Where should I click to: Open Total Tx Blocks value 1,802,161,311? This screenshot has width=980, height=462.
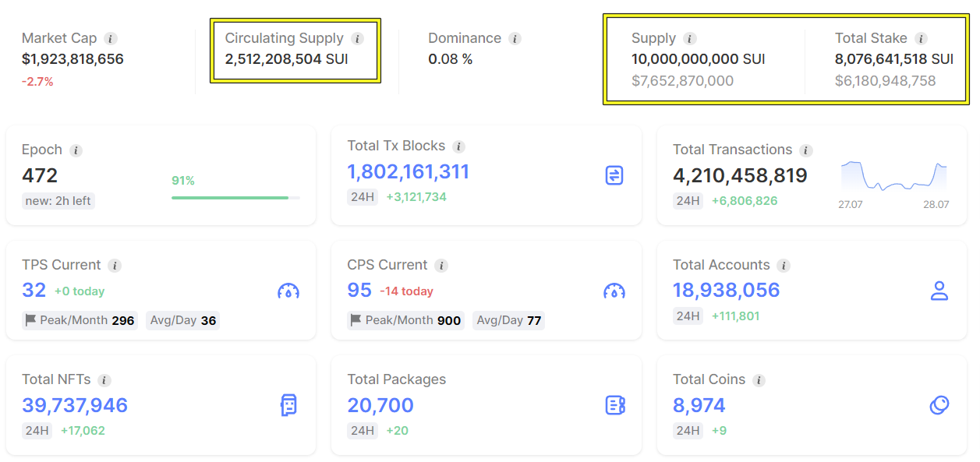409,172
